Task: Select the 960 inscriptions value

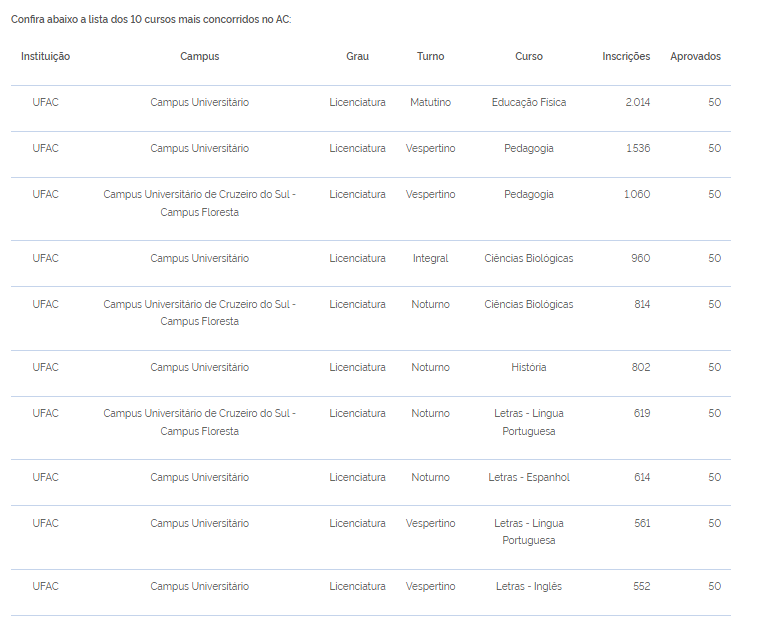Action: tap(640, 259)
